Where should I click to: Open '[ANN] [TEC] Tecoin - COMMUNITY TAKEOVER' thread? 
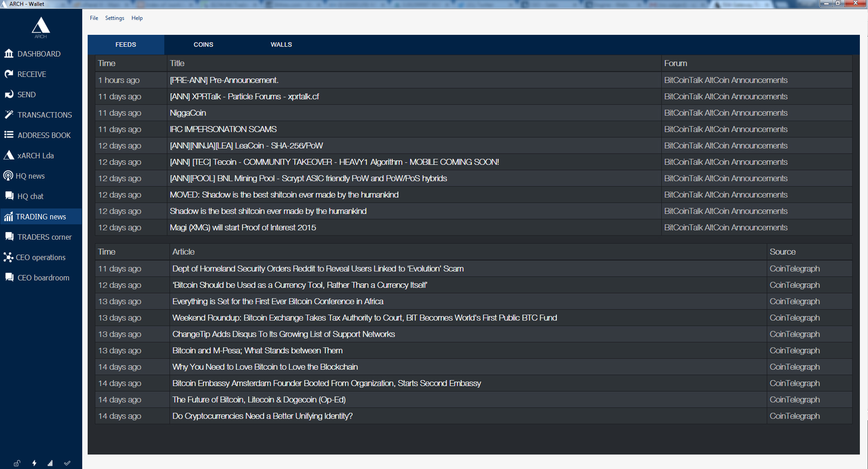coord(334,162)
